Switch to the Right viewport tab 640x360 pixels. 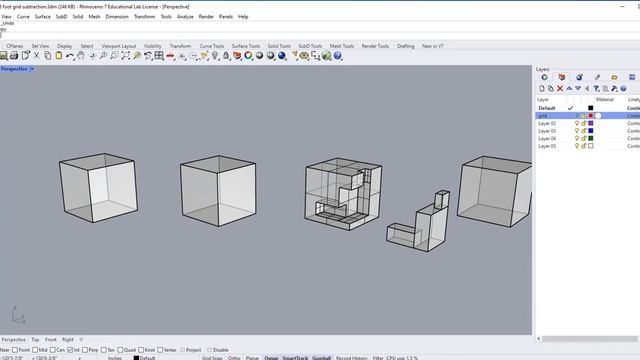point(68,340)
